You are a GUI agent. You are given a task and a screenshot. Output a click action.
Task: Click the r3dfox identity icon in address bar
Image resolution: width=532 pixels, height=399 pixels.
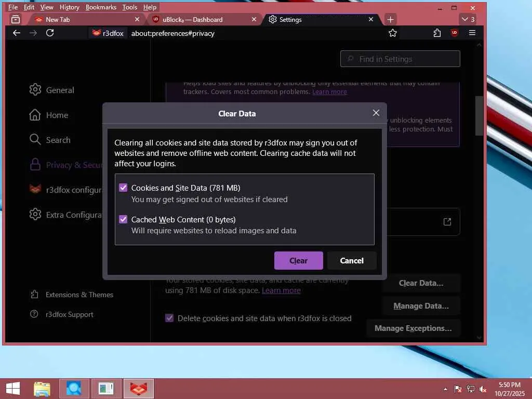(108, 33)
